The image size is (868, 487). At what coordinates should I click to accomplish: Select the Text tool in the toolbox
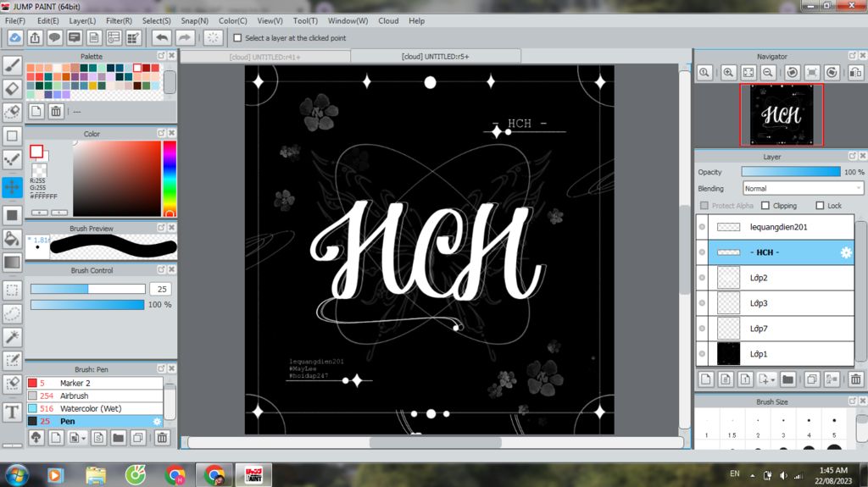(13, 412)
